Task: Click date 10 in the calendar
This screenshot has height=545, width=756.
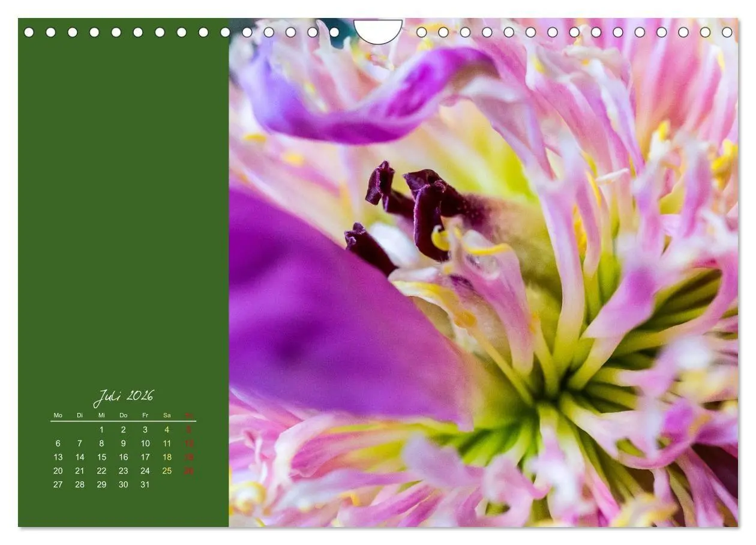Action: 145,444
